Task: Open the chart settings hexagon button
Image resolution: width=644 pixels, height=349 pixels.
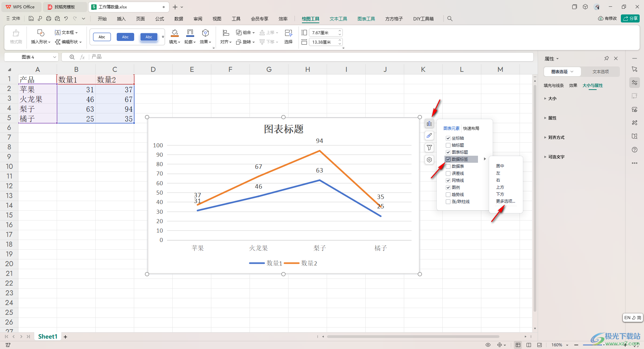Action: pos(429,160)
